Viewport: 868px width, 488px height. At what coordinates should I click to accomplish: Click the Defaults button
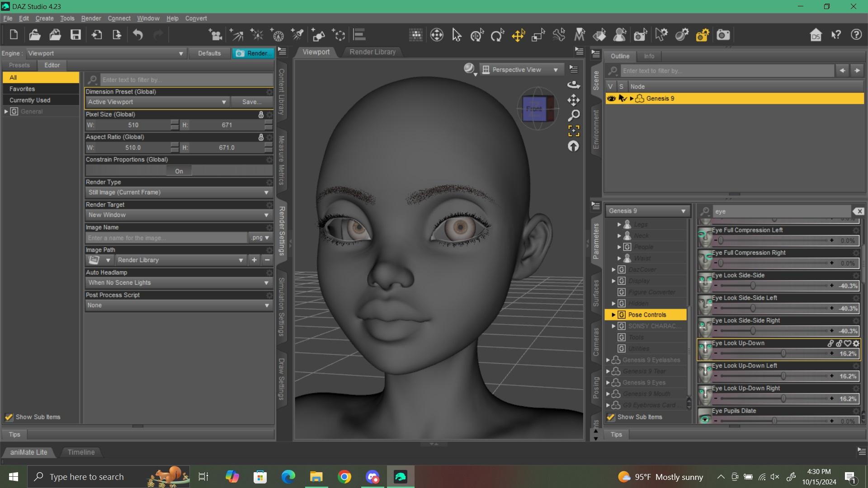tap(209, 53)
